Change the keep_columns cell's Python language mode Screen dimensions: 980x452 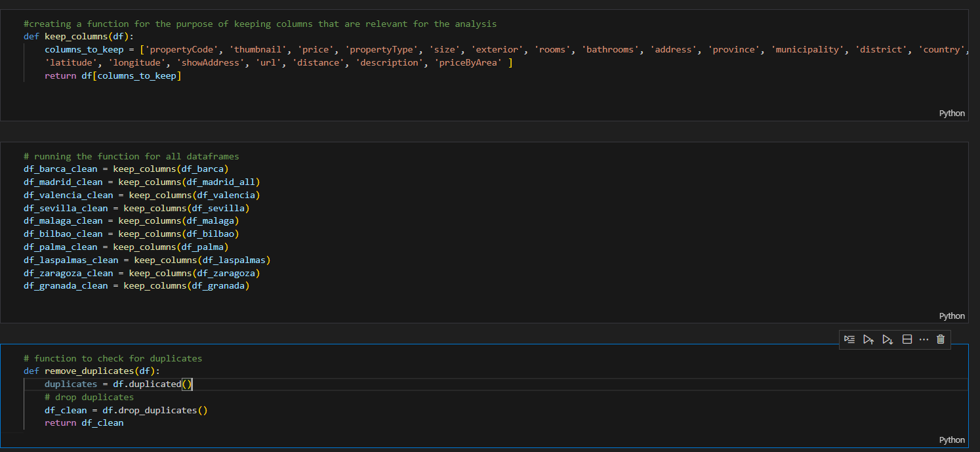[951, 113]
